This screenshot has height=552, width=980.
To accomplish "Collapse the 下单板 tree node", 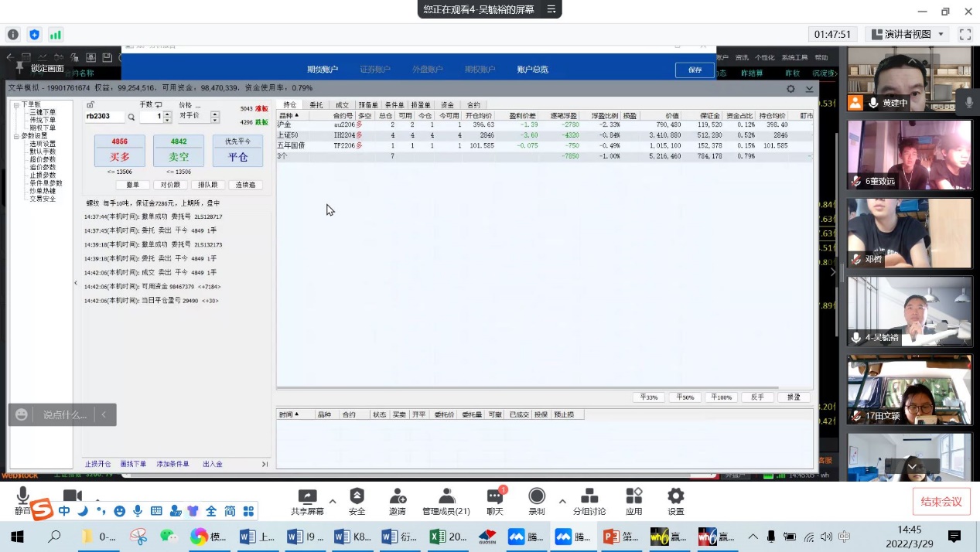I will (x=16, y=104).
